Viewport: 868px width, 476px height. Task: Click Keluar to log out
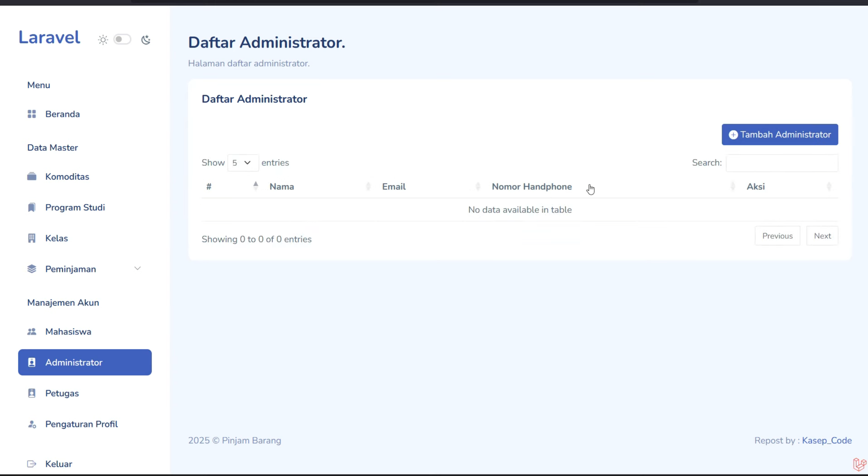pyautogui.click(x=85, y=464)
